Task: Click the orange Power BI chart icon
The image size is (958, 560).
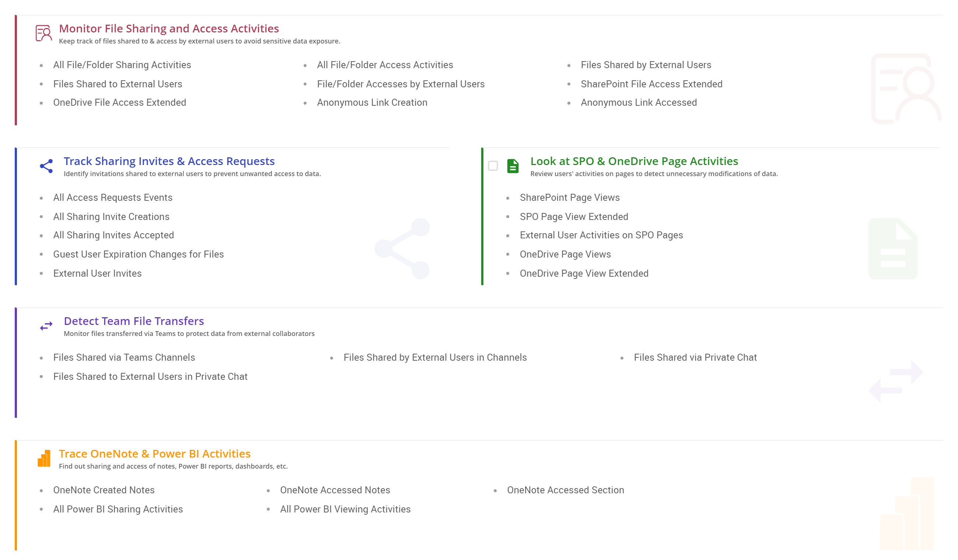Action: point(44,458)
